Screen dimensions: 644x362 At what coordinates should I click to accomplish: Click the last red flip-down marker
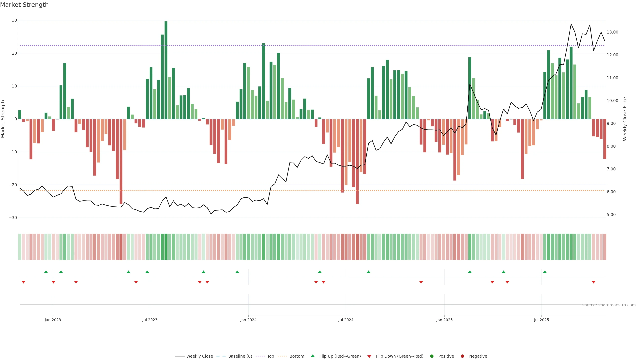click(x=594, y=282)
